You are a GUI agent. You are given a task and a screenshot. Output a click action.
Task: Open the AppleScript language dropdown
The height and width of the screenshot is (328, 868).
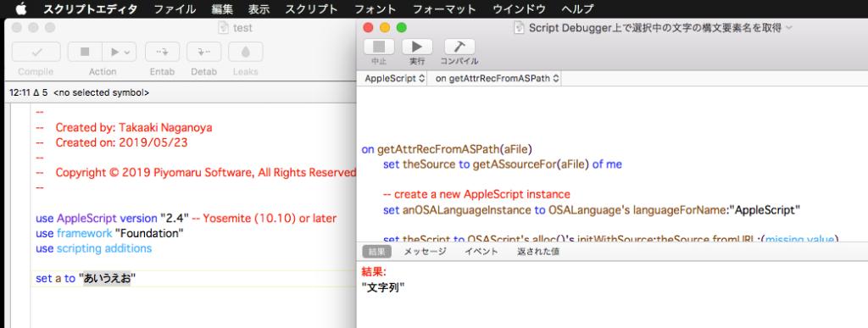(395, 79)
